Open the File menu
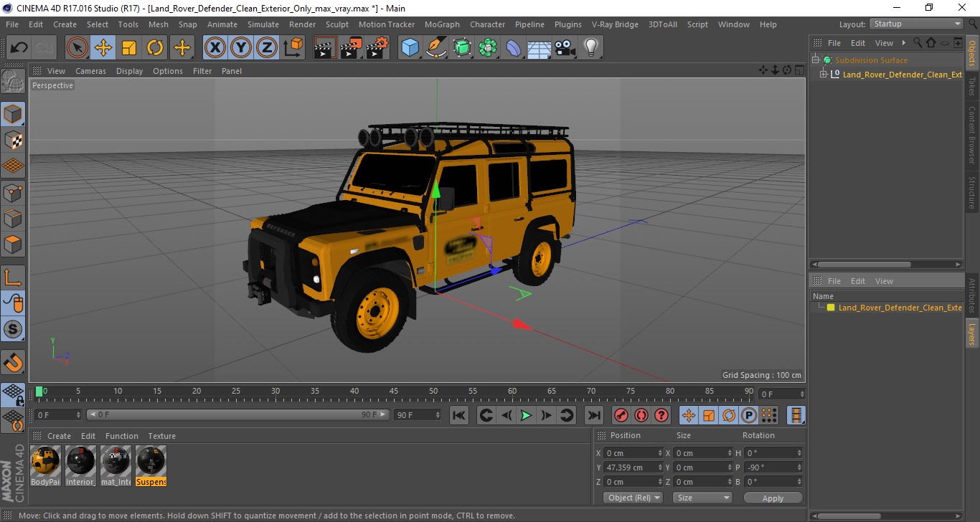Image resolution: width=980 pixels, height=522 pixels. (12, 24)
